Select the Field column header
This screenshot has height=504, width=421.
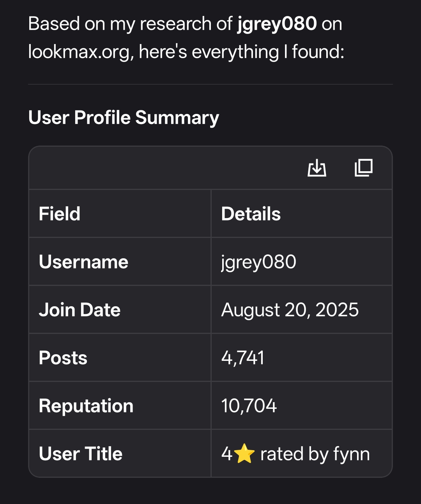[60, 214]
